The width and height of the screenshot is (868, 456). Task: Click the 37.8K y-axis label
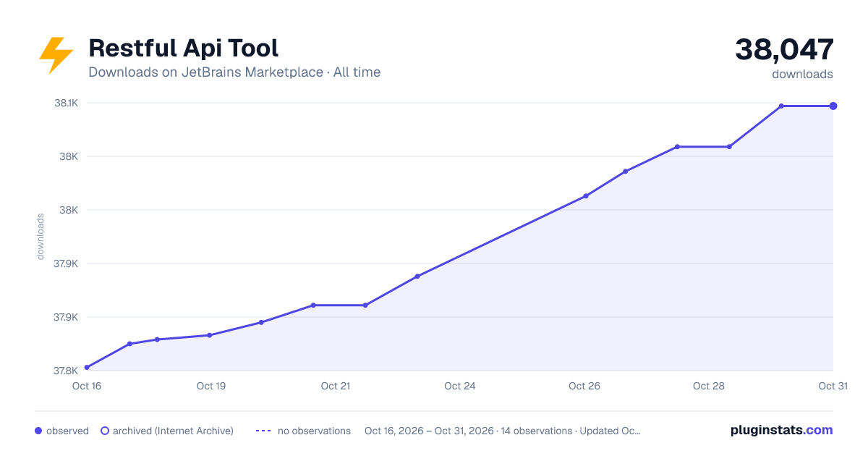[66, 371]
